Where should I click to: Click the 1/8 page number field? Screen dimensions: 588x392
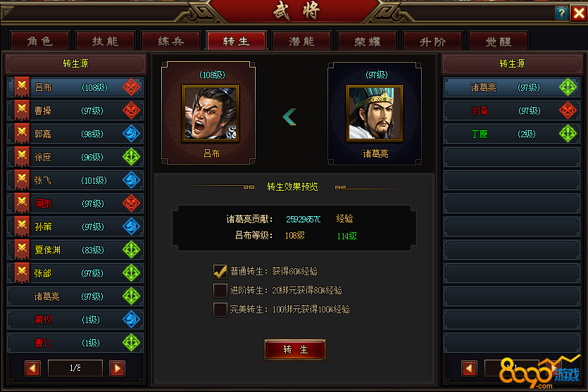75,368
